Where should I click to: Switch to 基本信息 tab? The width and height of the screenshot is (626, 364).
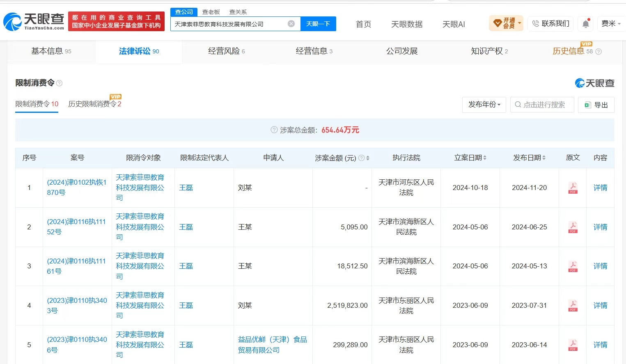pos(51,51)
